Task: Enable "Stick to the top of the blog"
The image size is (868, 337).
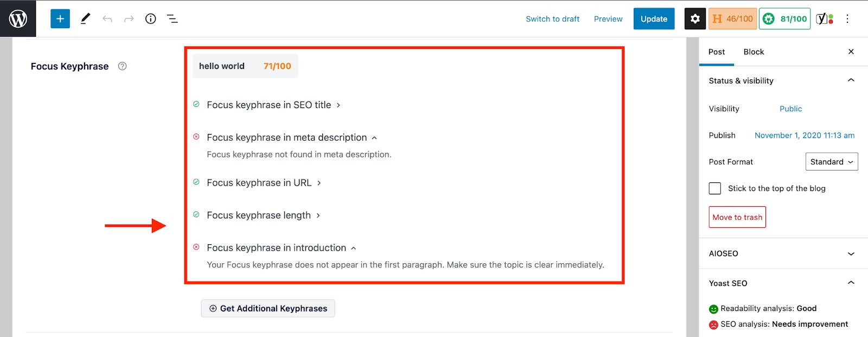Action: pos(714,188)
